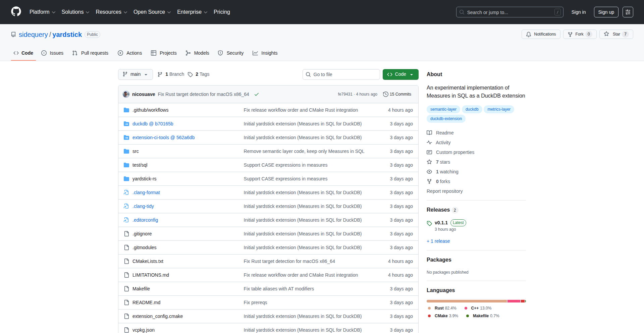Click the Public visibility badge
The width and height of the screenshot is (644, 333).
click(x=92, y=34)
